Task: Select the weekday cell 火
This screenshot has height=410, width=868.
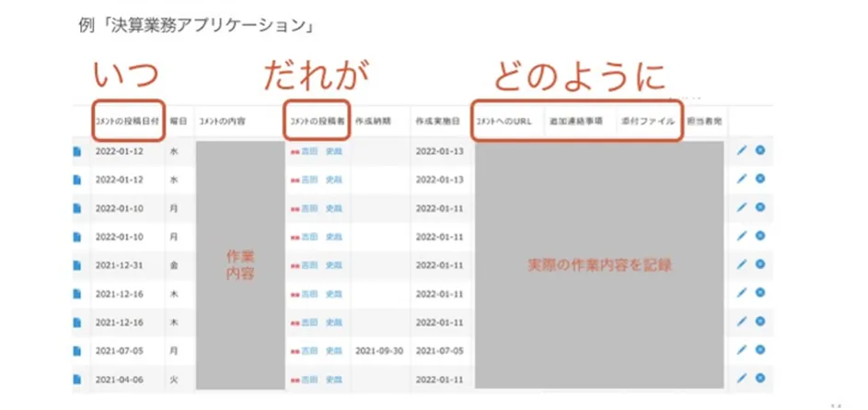Action: (x=174, y=380)
